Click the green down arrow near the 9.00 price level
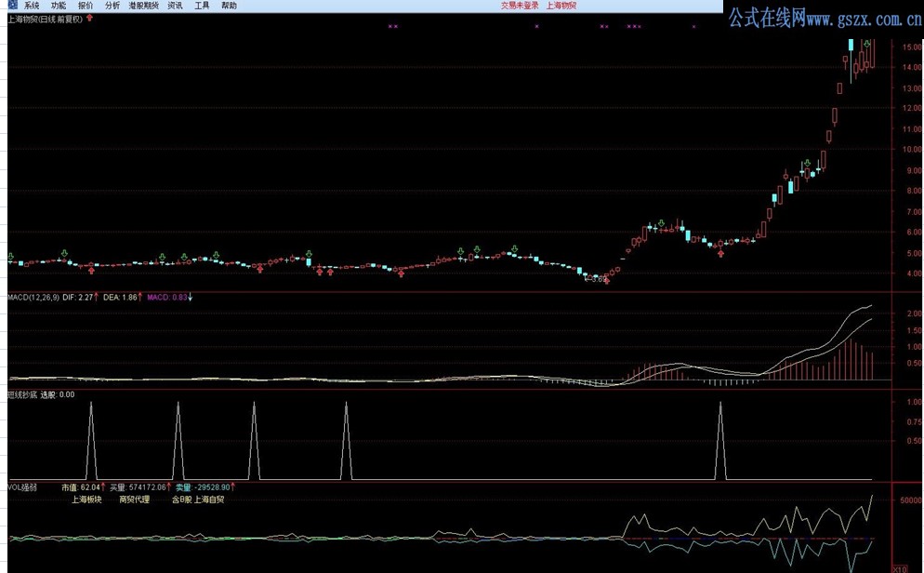Screen dimensions: 924x573 click(x=807, y=164)
